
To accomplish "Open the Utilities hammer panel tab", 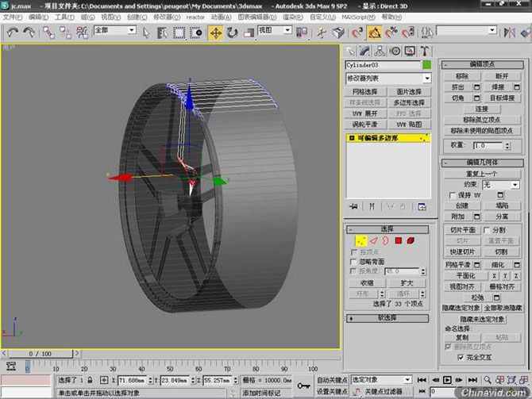I will coord(425,52).
